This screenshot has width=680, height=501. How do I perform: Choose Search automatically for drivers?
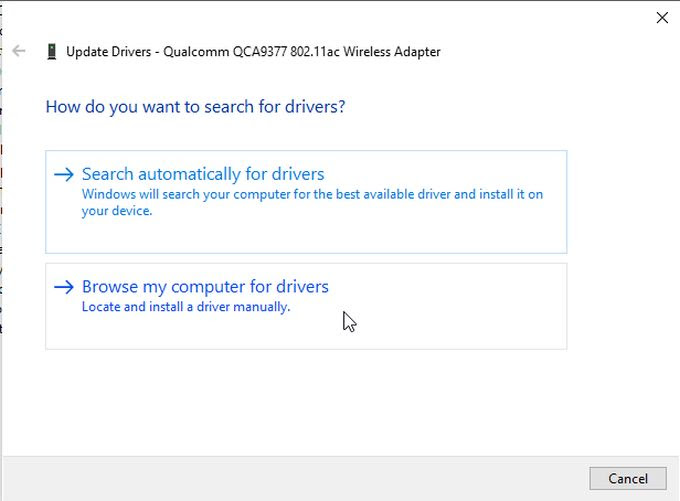click(x=203, y=174)
